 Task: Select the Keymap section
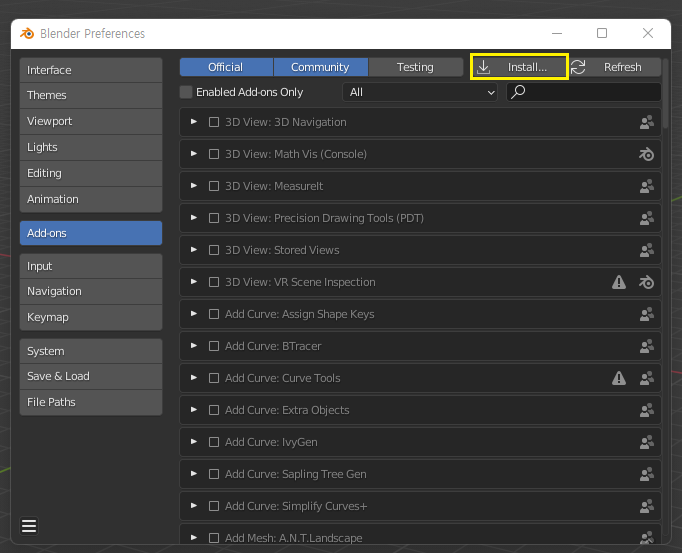[91, 317]
